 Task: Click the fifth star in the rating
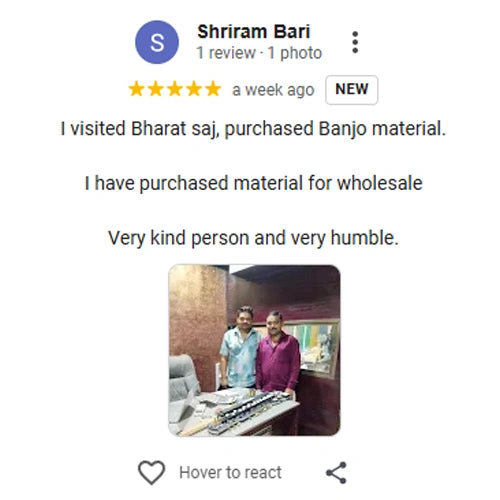213,89
